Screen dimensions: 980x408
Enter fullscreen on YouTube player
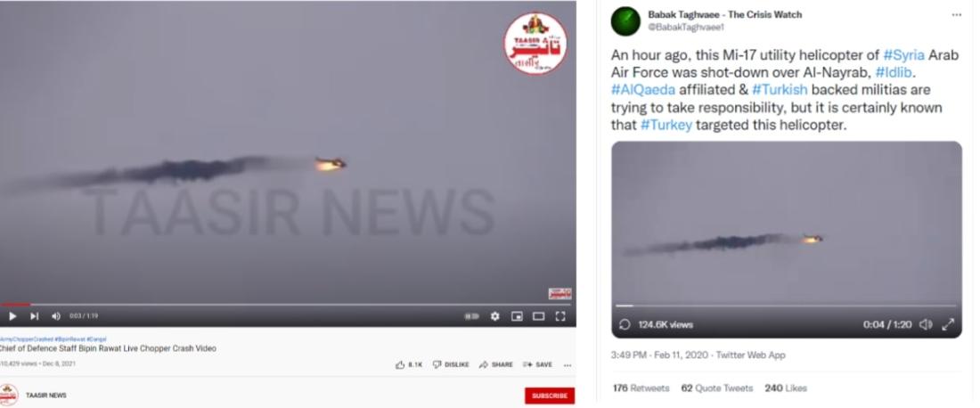(560, 316)
